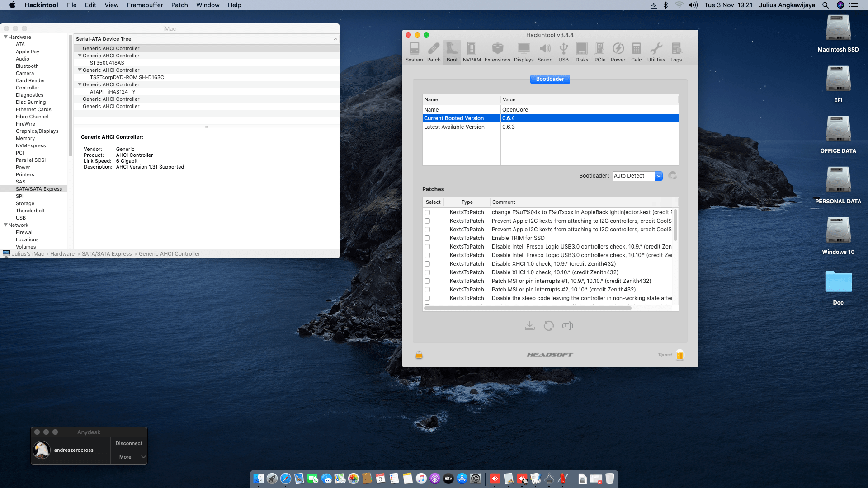Screen dimensions: 868x488
Task: Open the Utilities section in Hackintool
Action: [x=656, y=52]
